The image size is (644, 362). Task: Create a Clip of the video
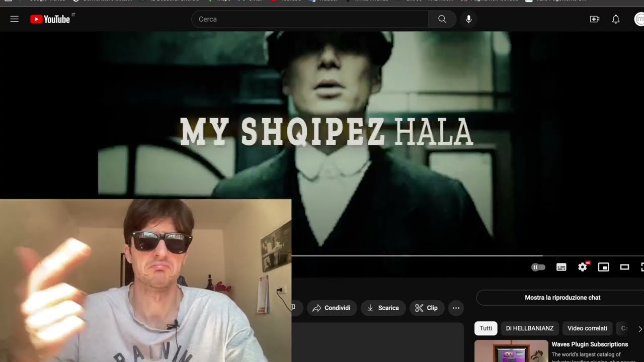(x=427, y=308)
